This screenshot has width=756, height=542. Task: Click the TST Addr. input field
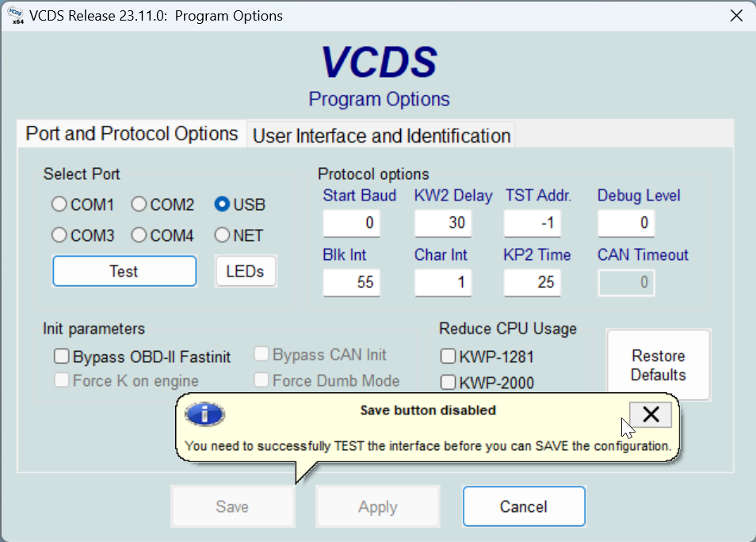point(533,223)
